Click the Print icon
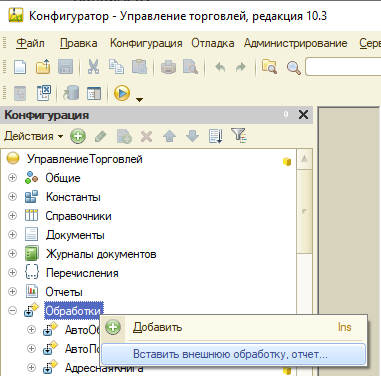 pyautogui.click(x=168, y=67)
